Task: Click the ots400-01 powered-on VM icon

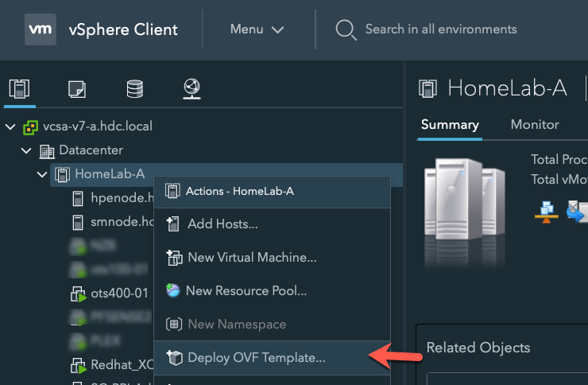Action: coord(79,294)
